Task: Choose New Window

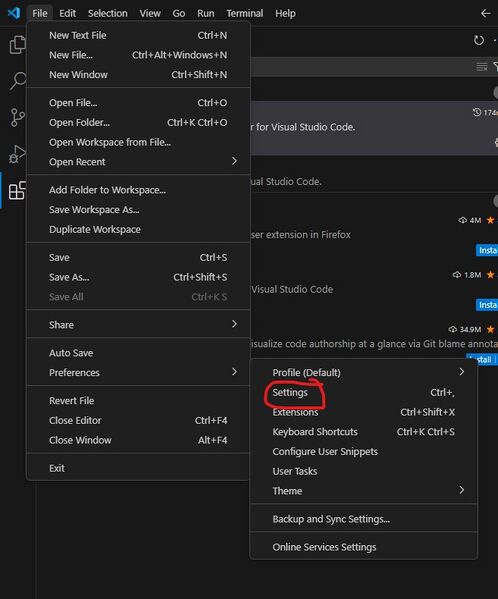Action: (138, 74)
